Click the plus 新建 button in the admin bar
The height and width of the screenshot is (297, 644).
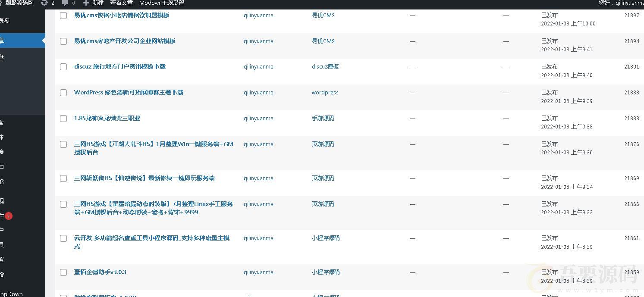93,3
